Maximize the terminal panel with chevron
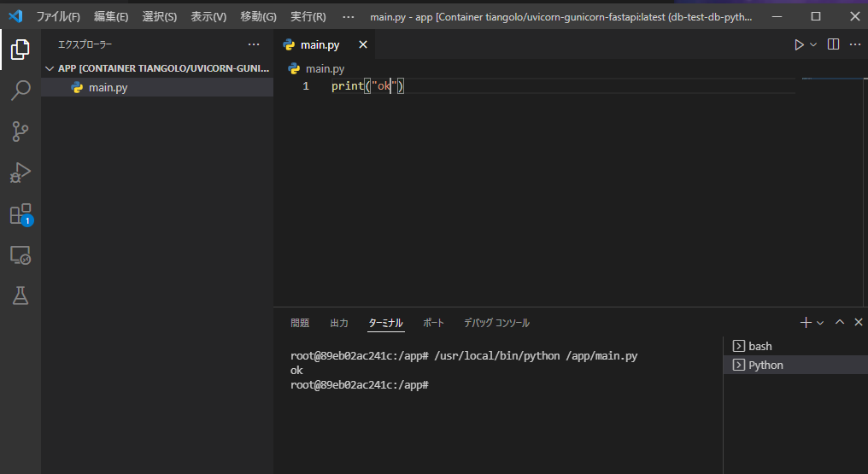This screenshot has width=868, height=474. pyautogui.click(x=840, y=322)
